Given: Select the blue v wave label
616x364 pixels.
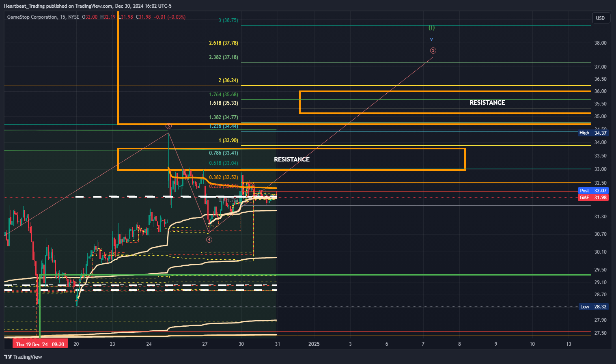Looking at the screenshot, I should pos(431,39).
